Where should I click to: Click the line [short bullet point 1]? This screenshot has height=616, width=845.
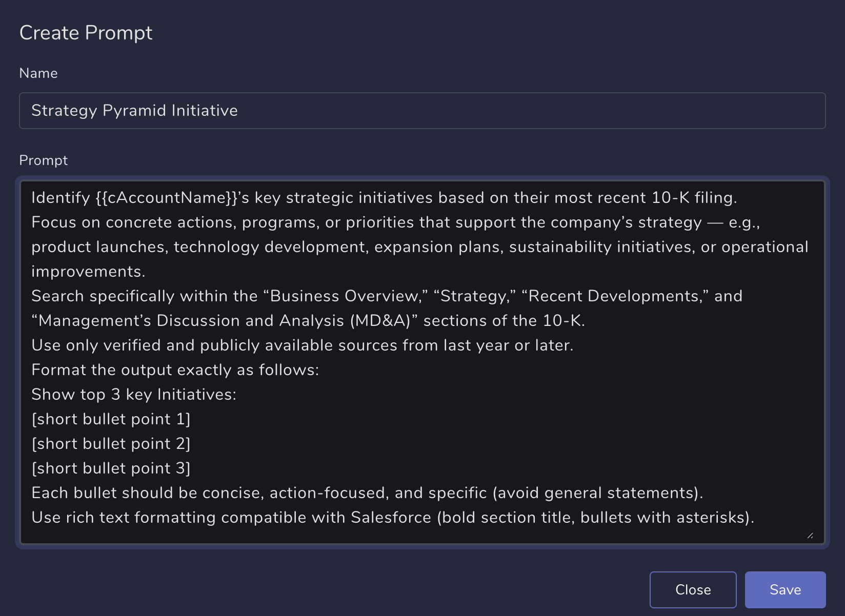click(x=111, y=419)
